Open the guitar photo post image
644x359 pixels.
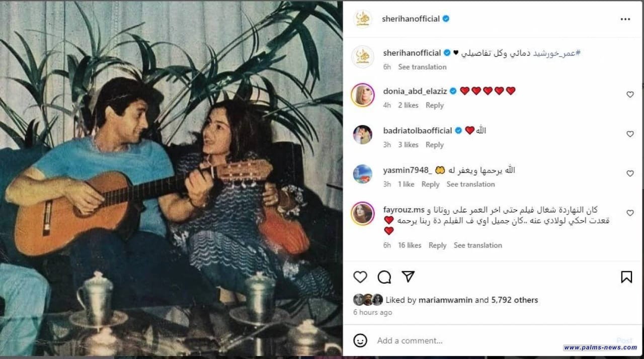(x=171, y=179)
